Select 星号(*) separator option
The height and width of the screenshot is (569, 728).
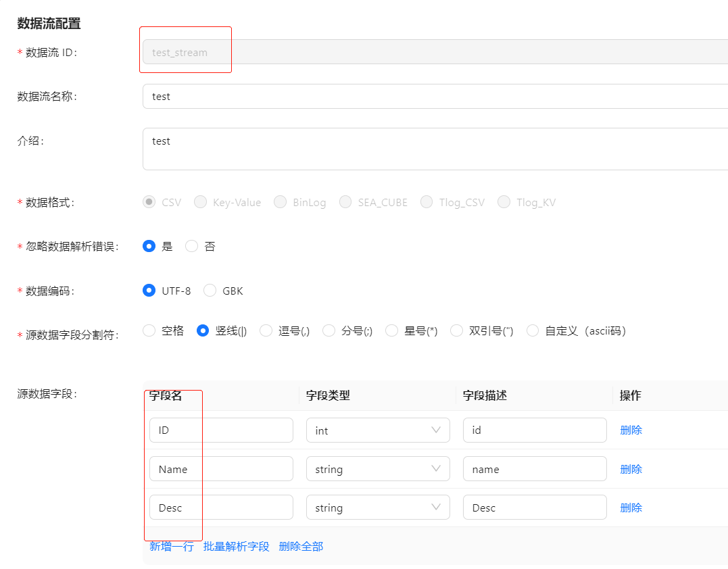[x=392, y=331]
